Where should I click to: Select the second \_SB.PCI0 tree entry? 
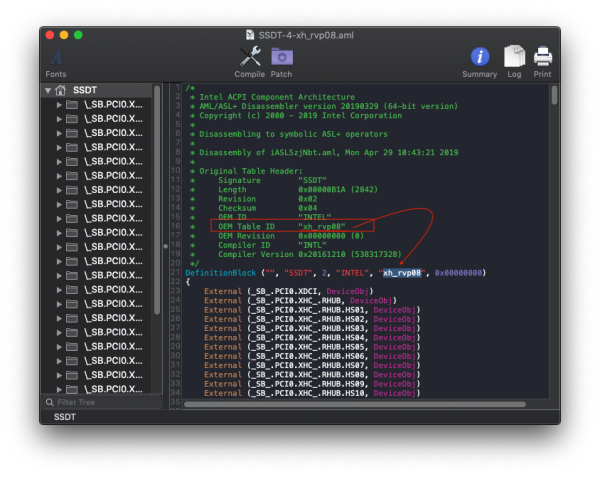tap(112, 119)
